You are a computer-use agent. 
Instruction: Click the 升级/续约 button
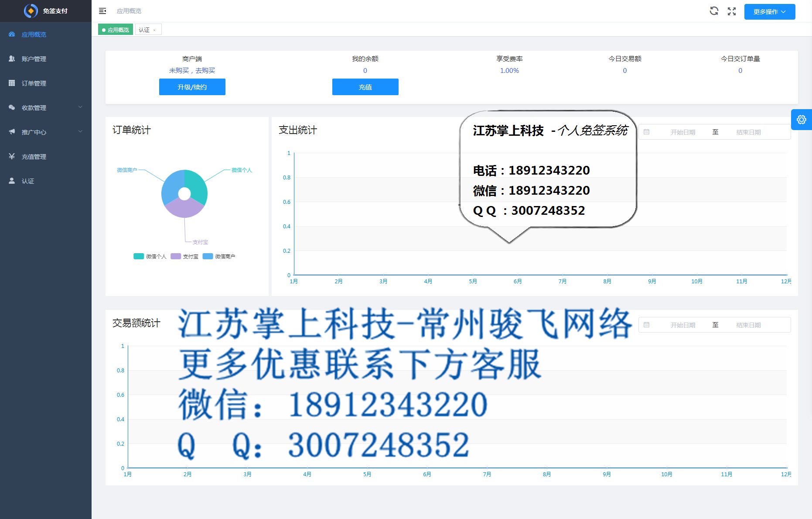pos(192,87)
